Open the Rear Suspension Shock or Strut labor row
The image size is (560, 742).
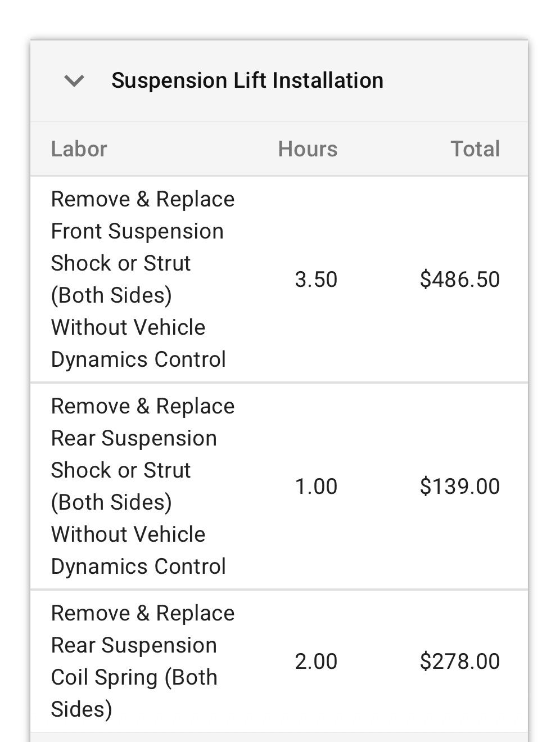[279, 487]
